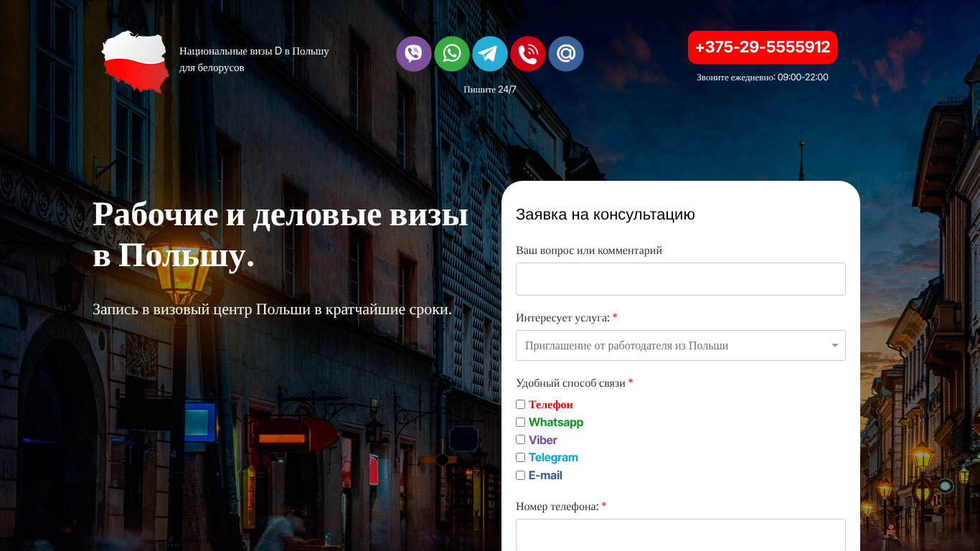980x551 pixels.
Task: Click the Номер телефона input field
Action: click(681, 534)
